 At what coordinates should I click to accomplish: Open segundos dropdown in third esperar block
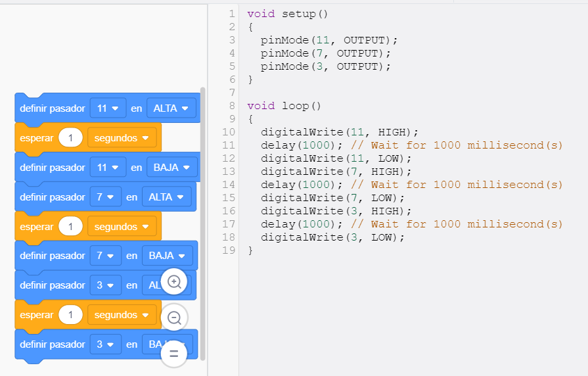click(122, 315)
